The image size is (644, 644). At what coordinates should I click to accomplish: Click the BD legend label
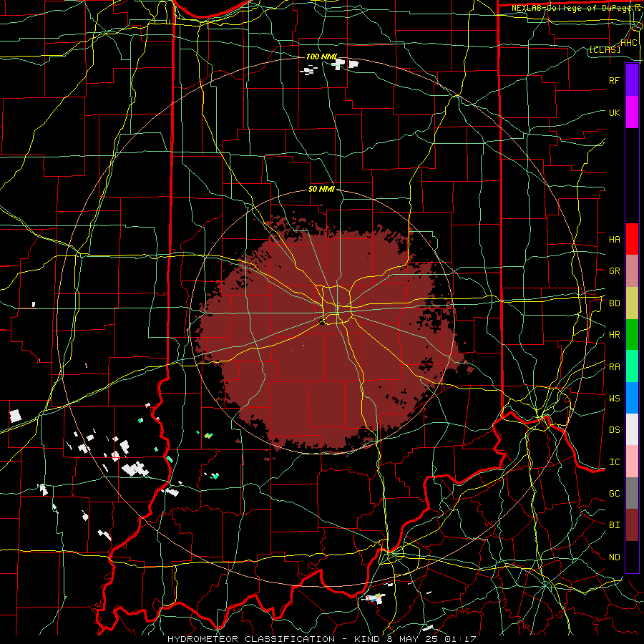(x=614, y=303)
